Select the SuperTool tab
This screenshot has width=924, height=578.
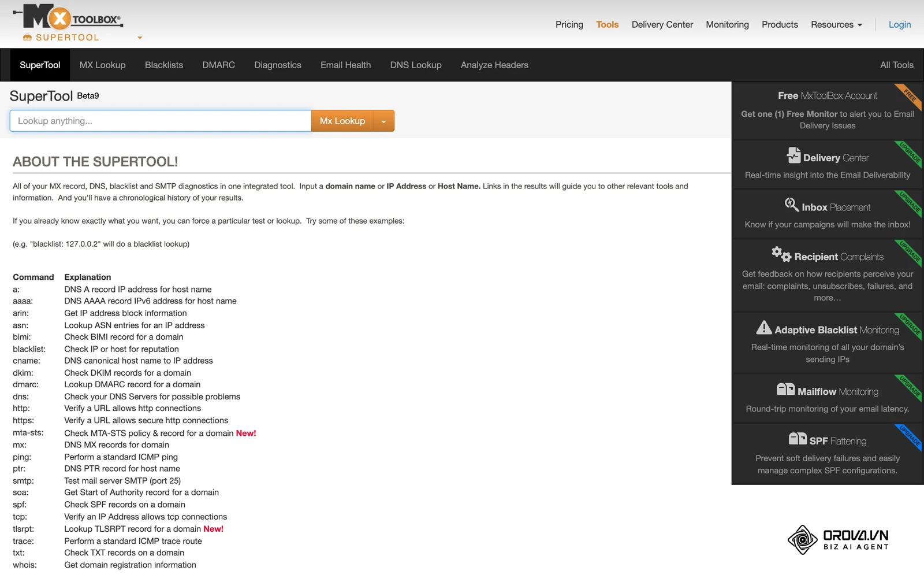point(40,65)
